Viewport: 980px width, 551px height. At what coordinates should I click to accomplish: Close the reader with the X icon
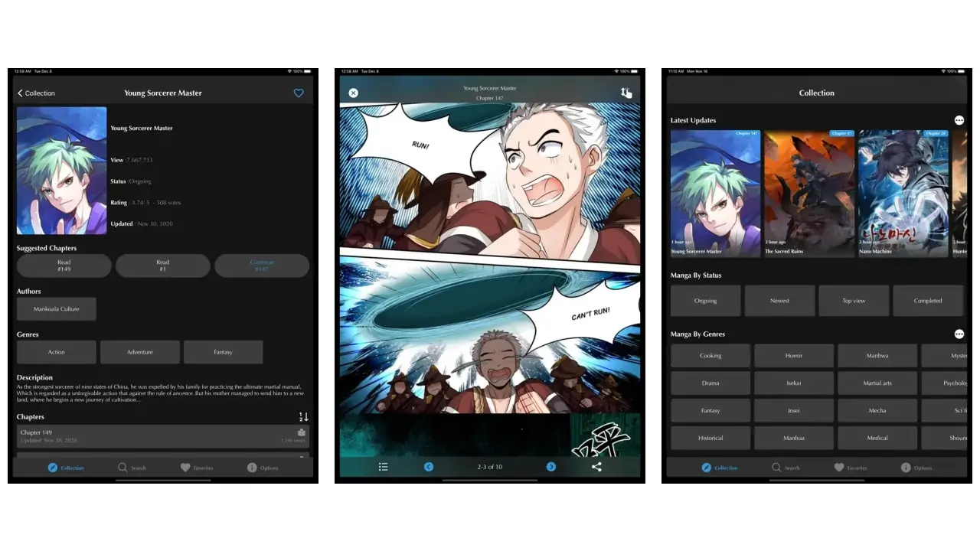[x=353, y=93]
